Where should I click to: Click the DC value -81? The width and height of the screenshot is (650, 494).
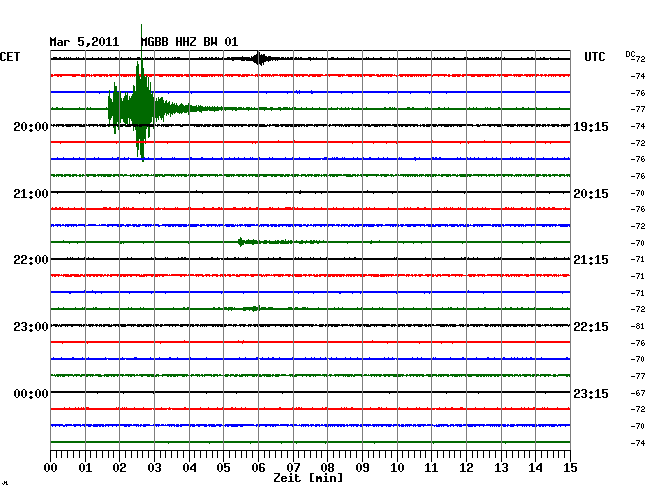tap(638, 326)
